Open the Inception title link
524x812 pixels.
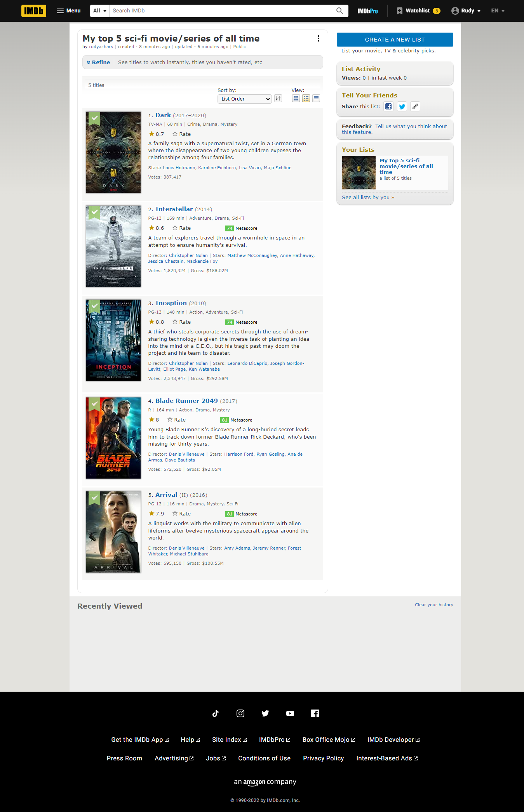coord(171,303)
